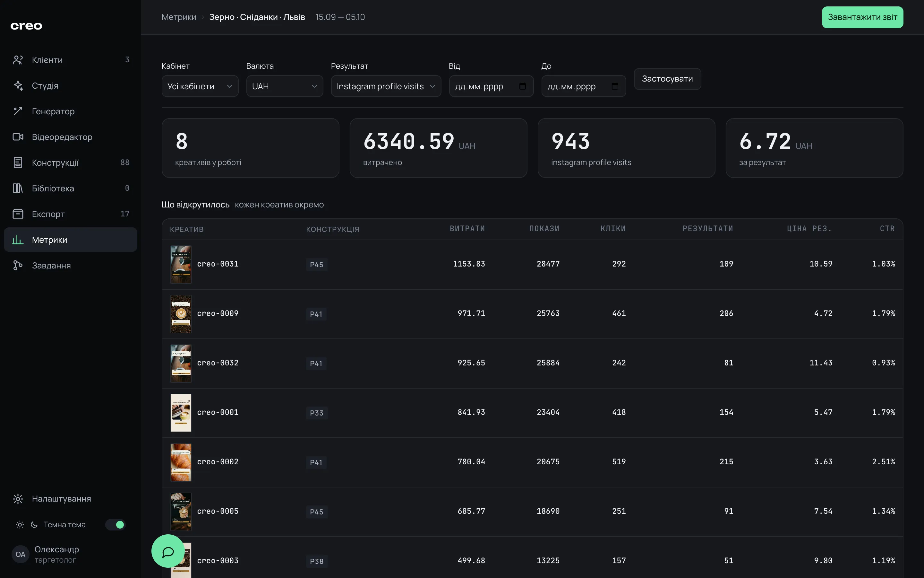This screenshot has height=578, width=924.
Task: Click the До date input field
Action: [583, 86]
